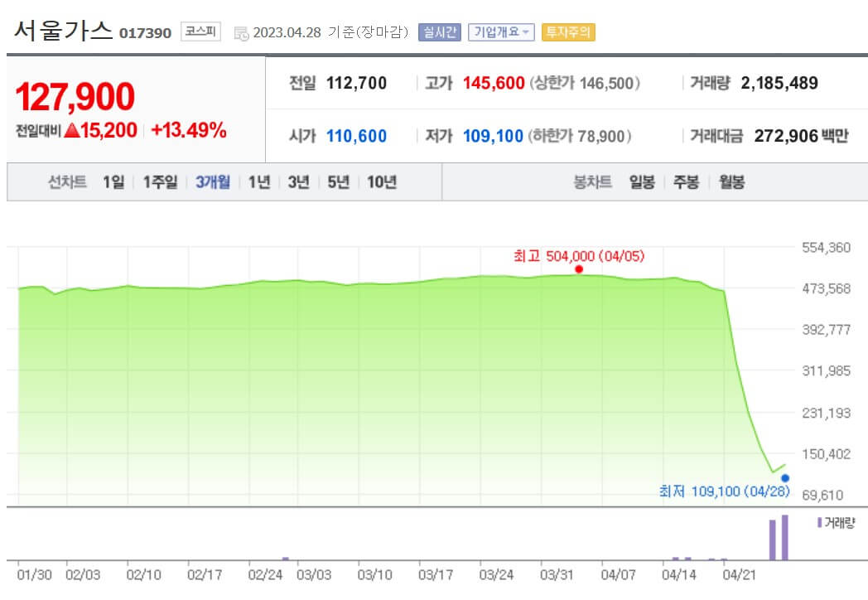
Task: Click the 최고 504,000 (04/05) label
Action: (579, 256)
